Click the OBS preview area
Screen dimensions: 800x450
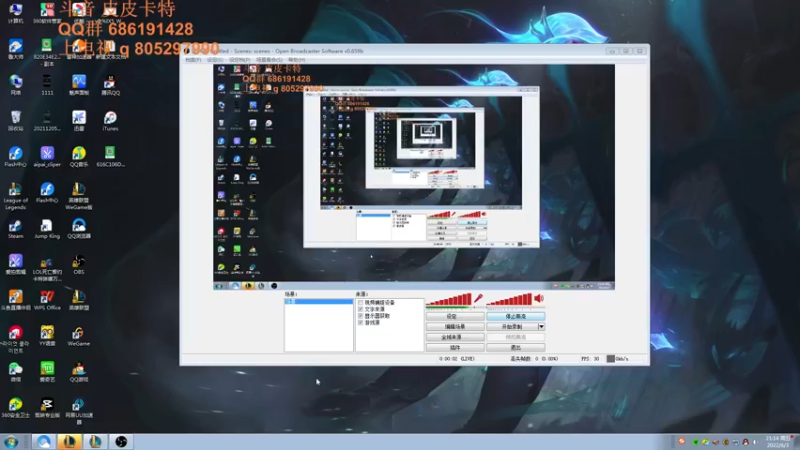(x=414, y=177)
